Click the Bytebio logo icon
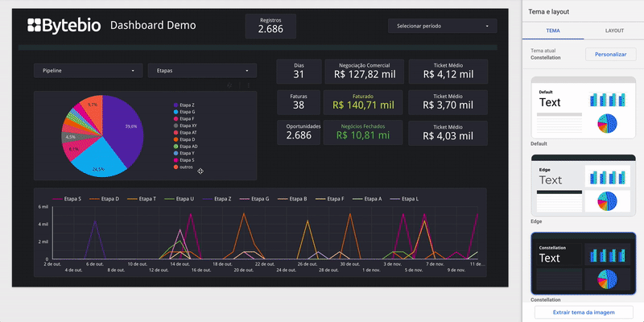The image size is (644, 322). coord(34,26)
